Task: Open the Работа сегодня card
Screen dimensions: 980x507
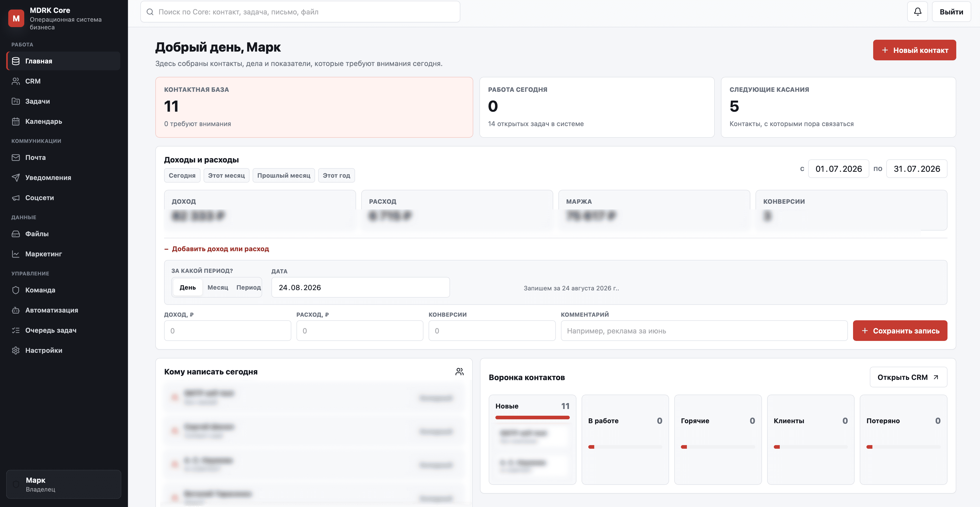Action: (597, 107)
